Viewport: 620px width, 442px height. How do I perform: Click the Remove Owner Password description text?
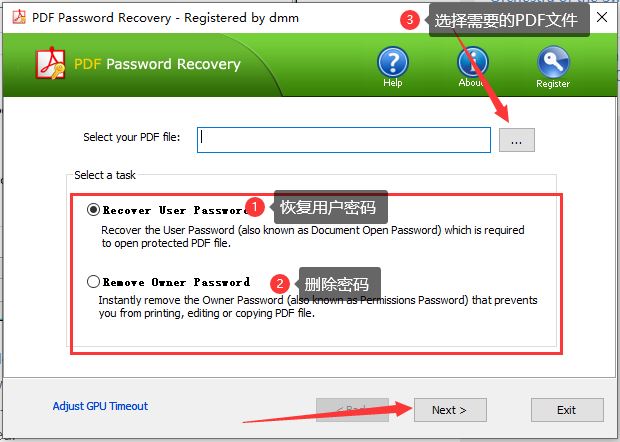318,306
